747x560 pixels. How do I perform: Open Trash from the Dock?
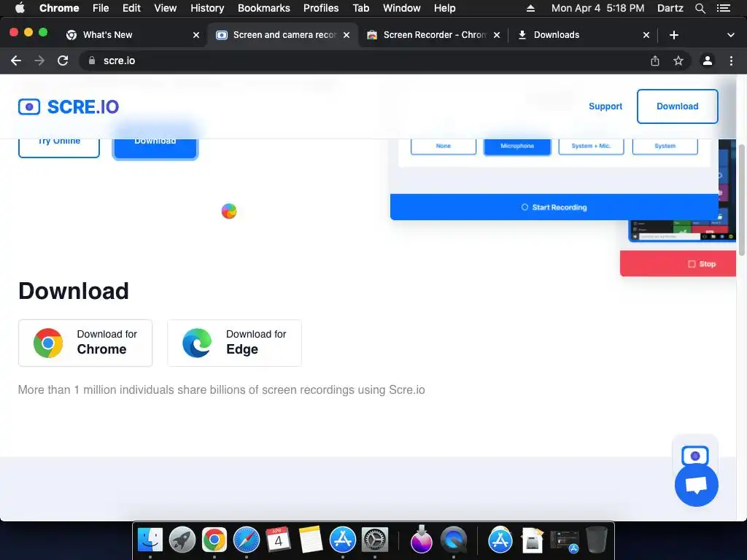point(597,540)
